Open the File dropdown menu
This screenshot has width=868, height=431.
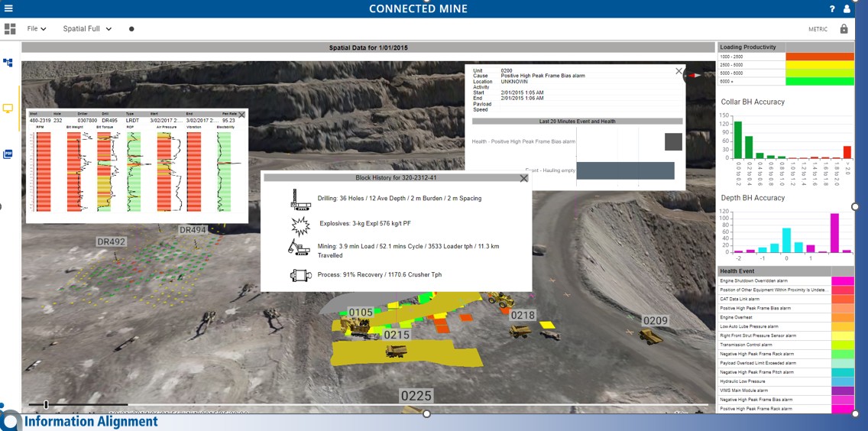coord(37,29)
